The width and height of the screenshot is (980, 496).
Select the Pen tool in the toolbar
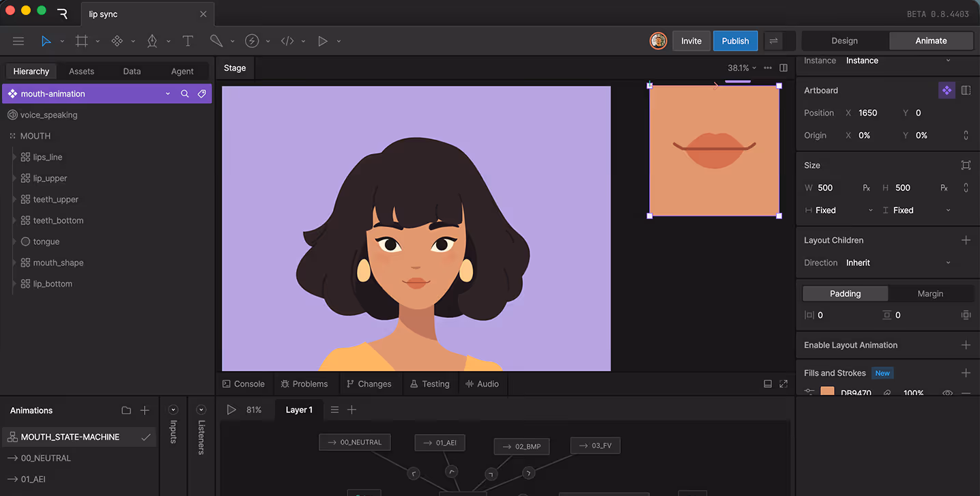coord(152,41)
